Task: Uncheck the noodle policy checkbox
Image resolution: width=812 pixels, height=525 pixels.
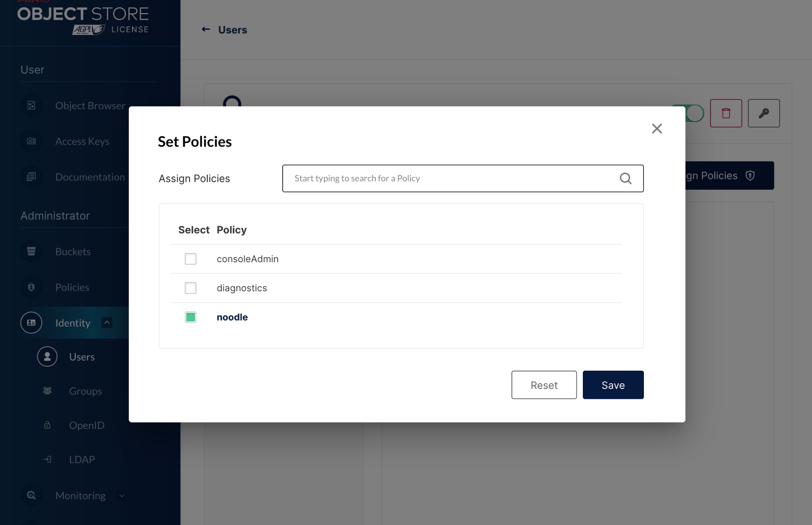Action: [x=191, y=317]
